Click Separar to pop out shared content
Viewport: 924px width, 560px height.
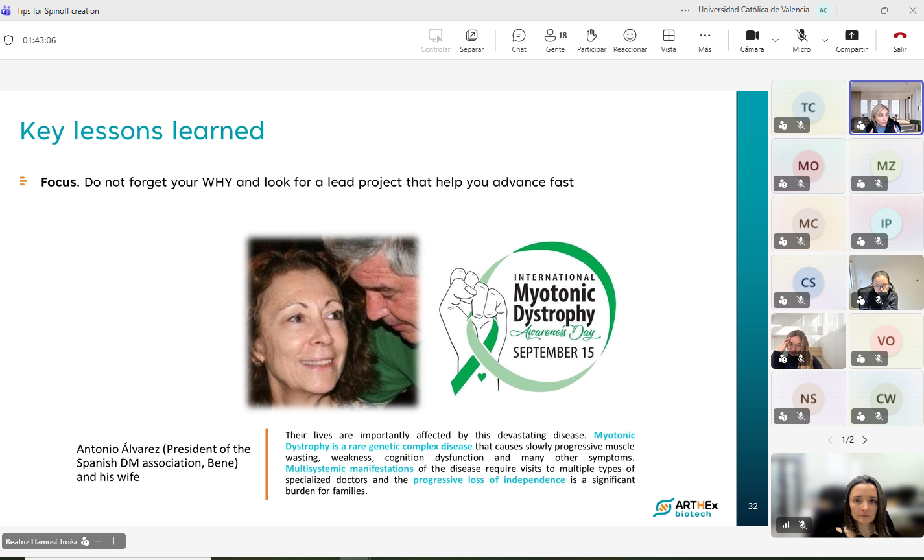point(471,40)
